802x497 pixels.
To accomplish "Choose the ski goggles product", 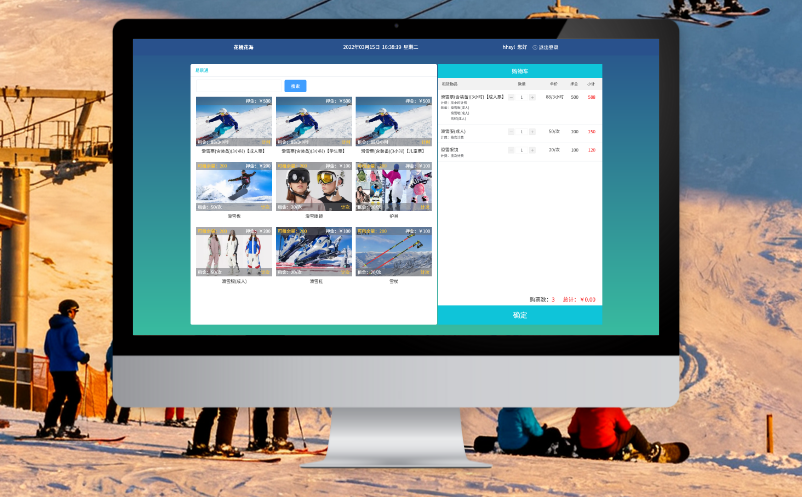I will click(314, 186).
